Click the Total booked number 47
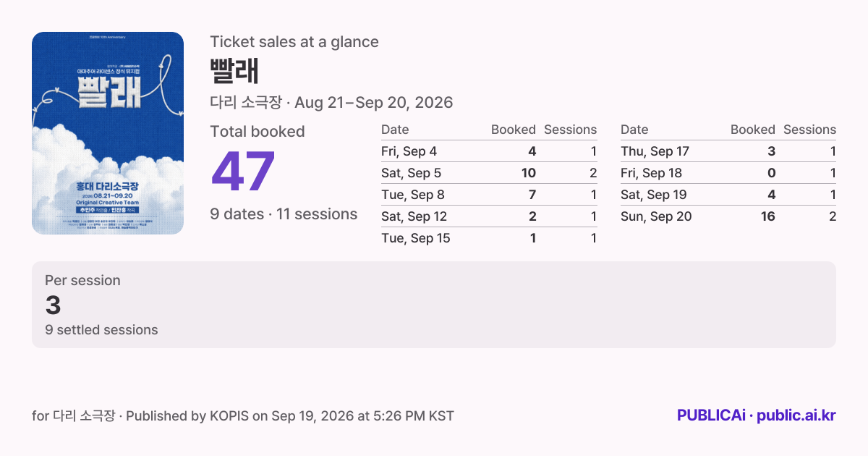The width and height of the screenshot is (868, 456). pyautogui.click(x=243, y=172)
